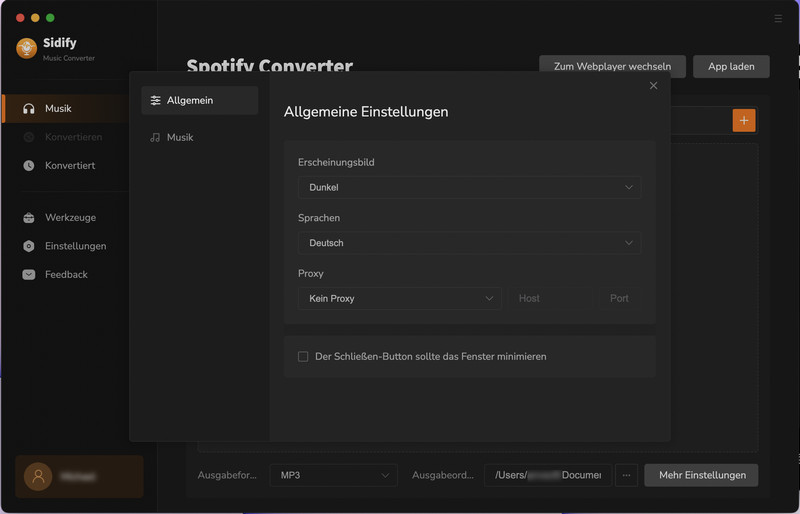
Task: Click the proxy Host input field
Action: coord(550,299)
